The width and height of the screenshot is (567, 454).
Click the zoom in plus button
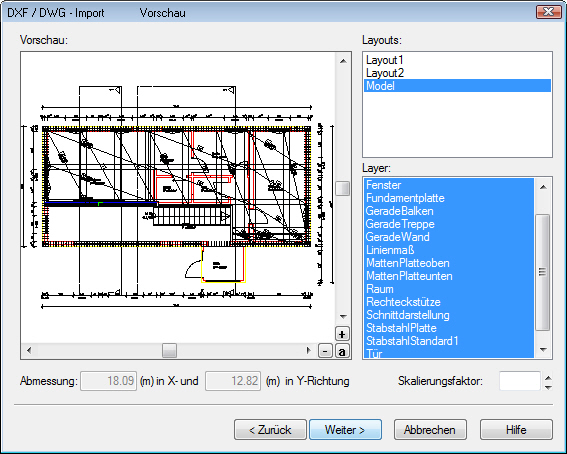[x=342, y=334]
